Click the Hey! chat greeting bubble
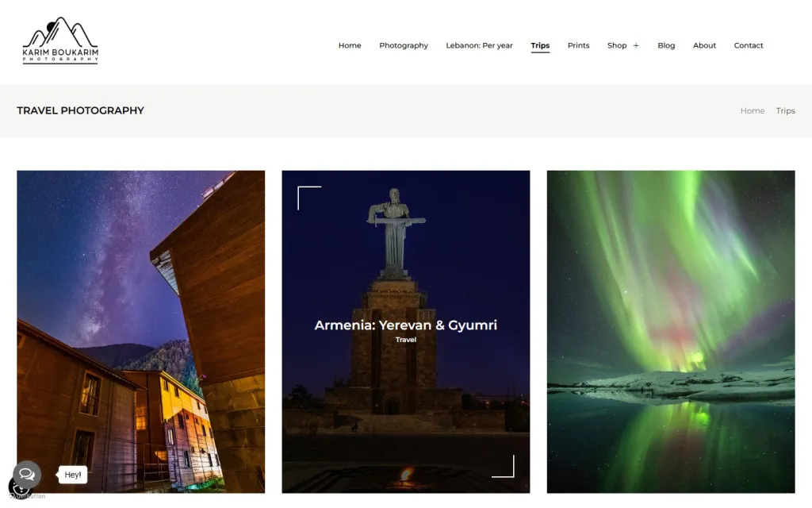 click(x=72, y=475)
